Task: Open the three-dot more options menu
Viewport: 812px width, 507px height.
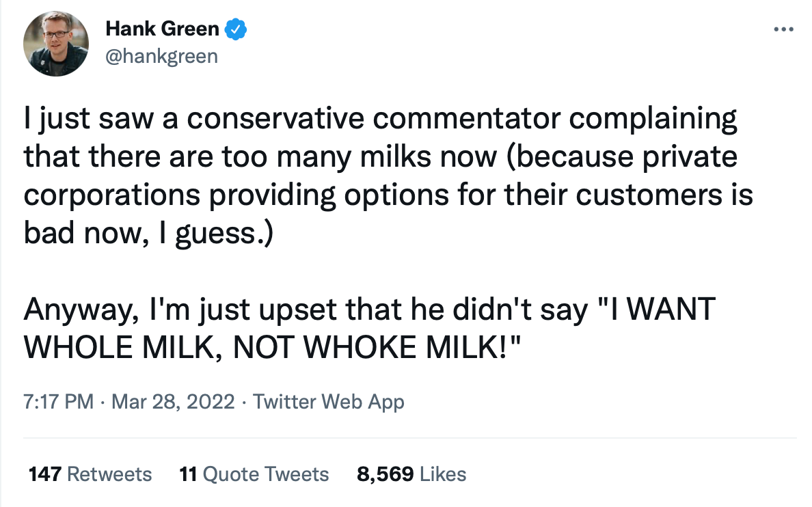Action: pos(783,29)
